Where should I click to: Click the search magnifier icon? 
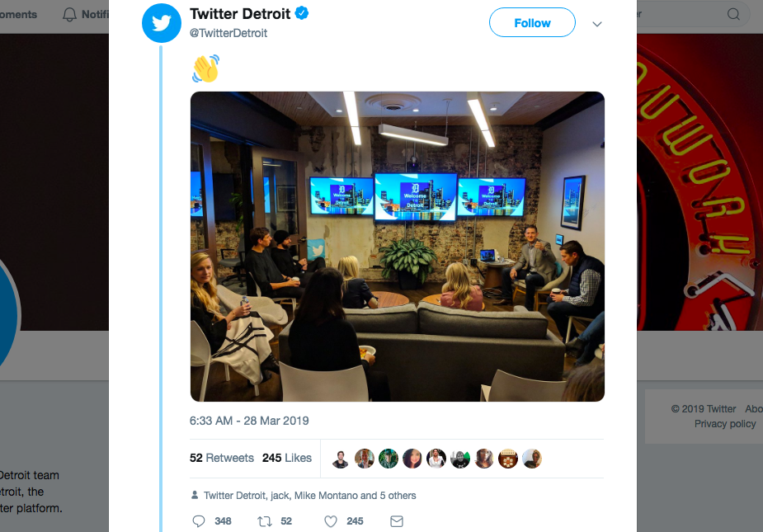click(732, 14)
